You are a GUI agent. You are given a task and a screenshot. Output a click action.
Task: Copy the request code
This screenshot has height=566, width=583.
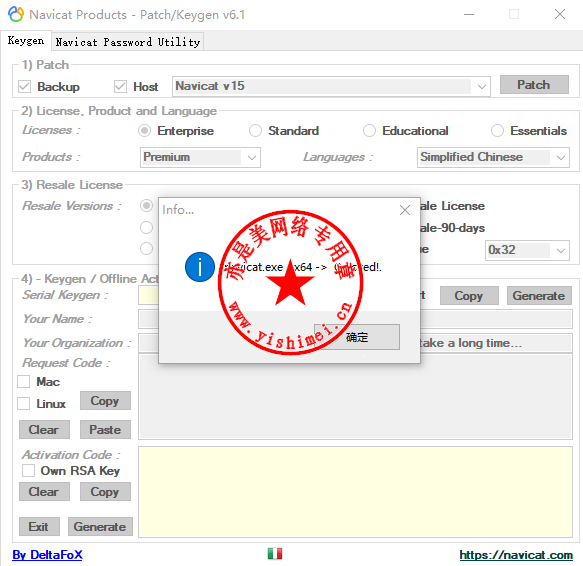tap(105, 401)
